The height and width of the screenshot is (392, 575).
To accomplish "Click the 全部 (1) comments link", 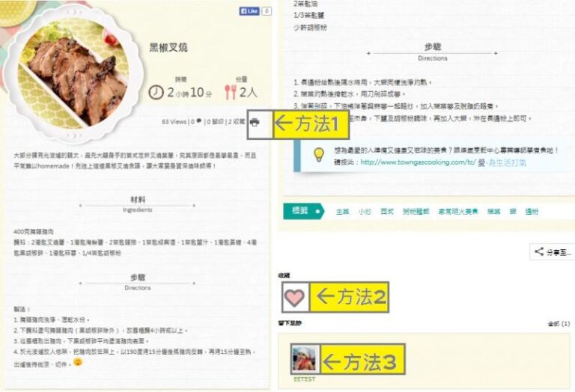I will [x=559, y=324].
